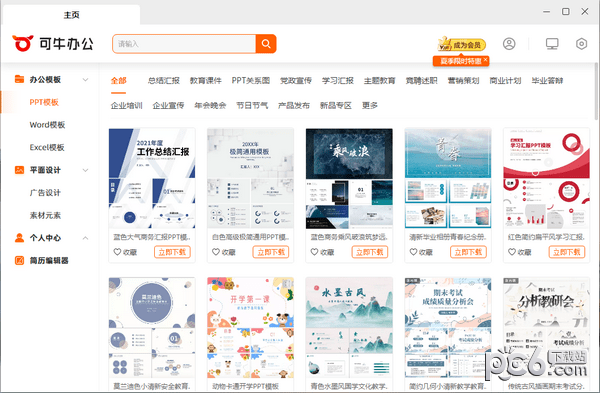
Task: Select the 学习汇报 category tab
Action: click(338, 81)
